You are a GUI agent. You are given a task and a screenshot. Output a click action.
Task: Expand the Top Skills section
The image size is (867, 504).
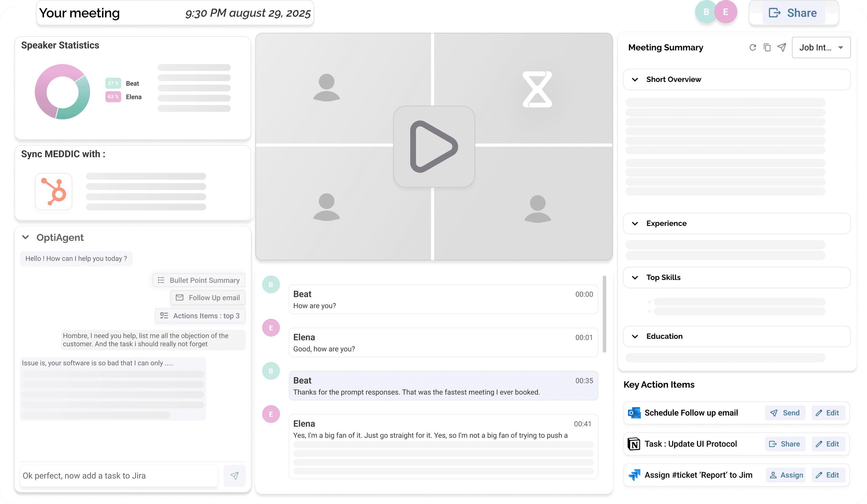coord(635,278)
